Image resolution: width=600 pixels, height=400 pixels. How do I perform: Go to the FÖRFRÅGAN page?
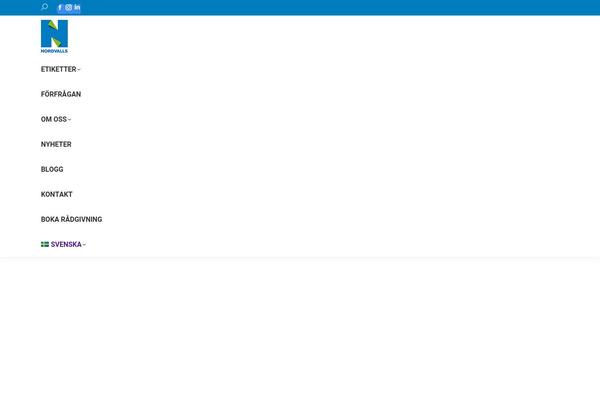click(x=61, y=94)
